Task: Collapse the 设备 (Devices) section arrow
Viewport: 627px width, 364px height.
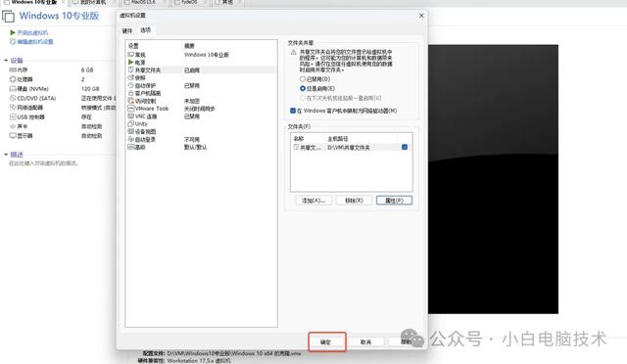Action: point(6,61)
